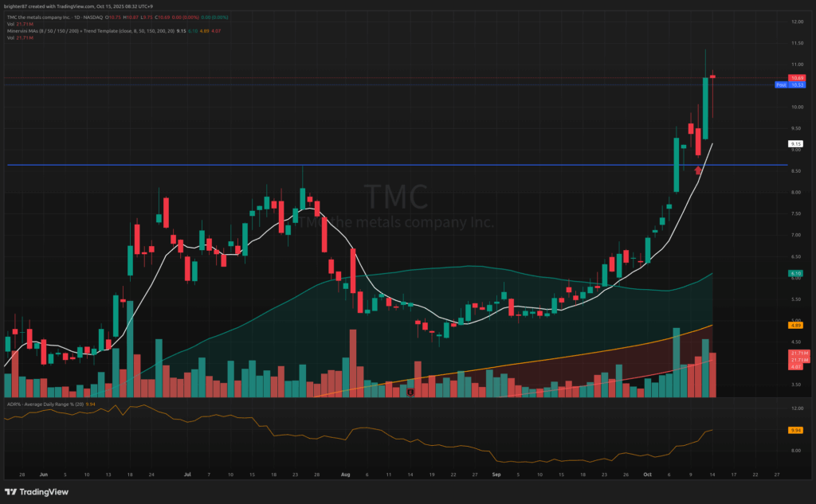Select the orange 9.94 ADR value label
The width and height of the screenshot is (816, 504).
point(795,430)
